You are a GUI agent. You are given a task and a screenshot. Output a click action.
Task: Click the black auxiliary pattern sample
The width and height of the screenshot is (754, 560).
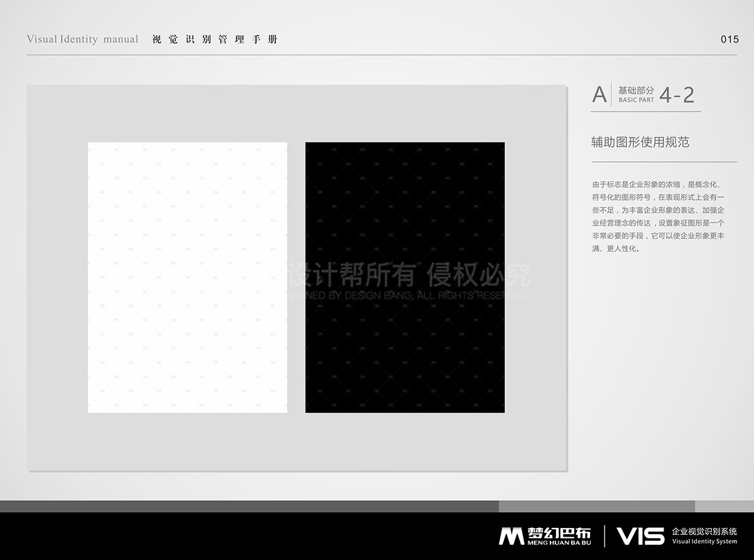pos(405,277)
